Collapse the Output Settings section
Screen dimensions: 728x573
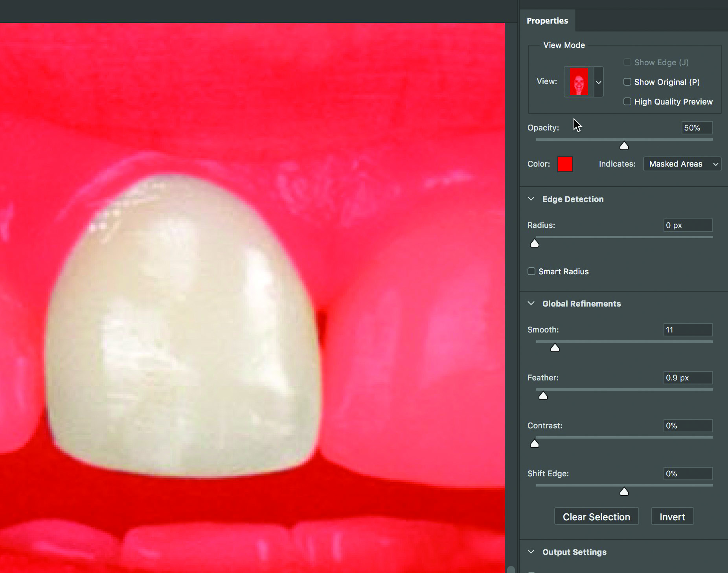pos(531,552)
